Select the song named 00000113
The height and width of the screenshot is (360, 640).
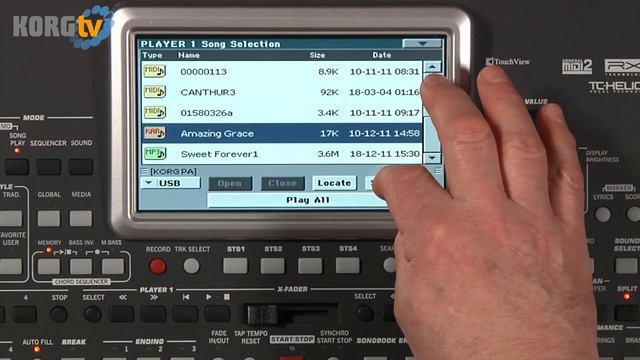[x=282, y=71]
